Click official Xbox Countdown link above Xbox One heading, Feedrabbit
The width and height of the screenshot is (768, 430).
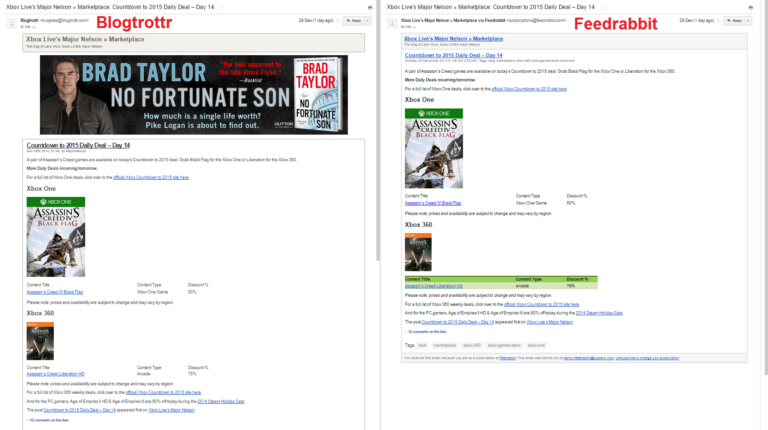point(529,89)
